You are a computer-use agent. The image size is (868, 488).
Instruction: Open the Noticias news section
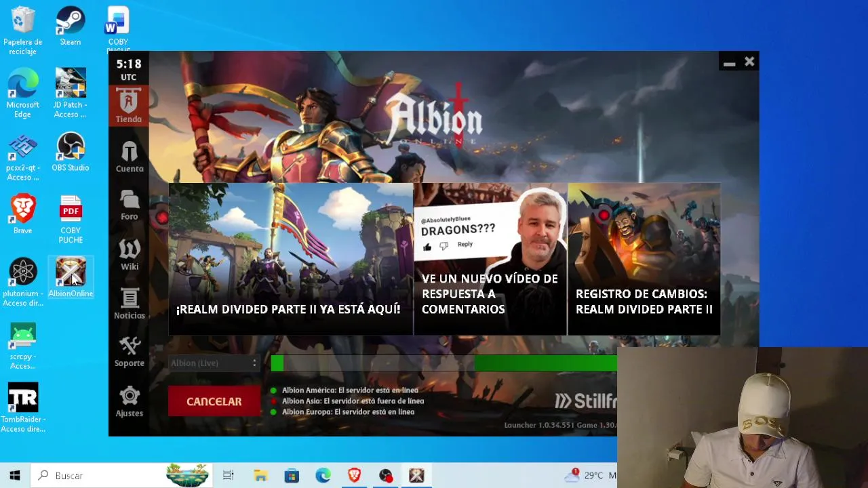click(x=129, y=303)
